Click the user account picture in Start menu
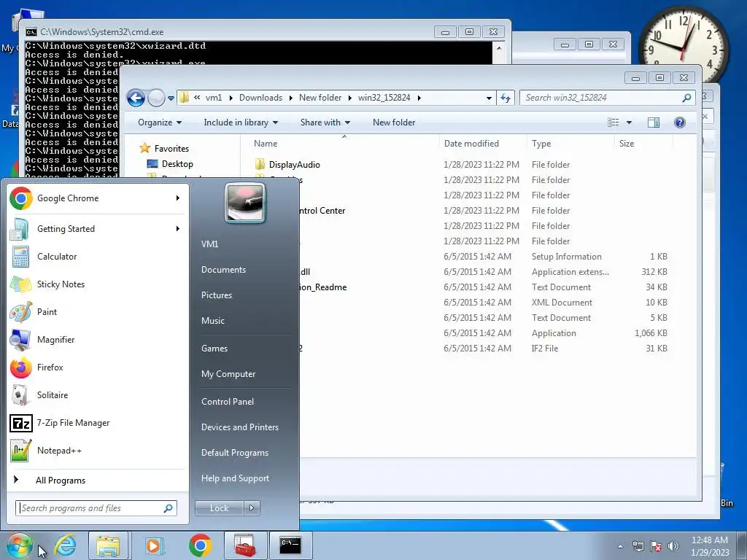Screen dimensions: 747x560 (x=245, y=203)
